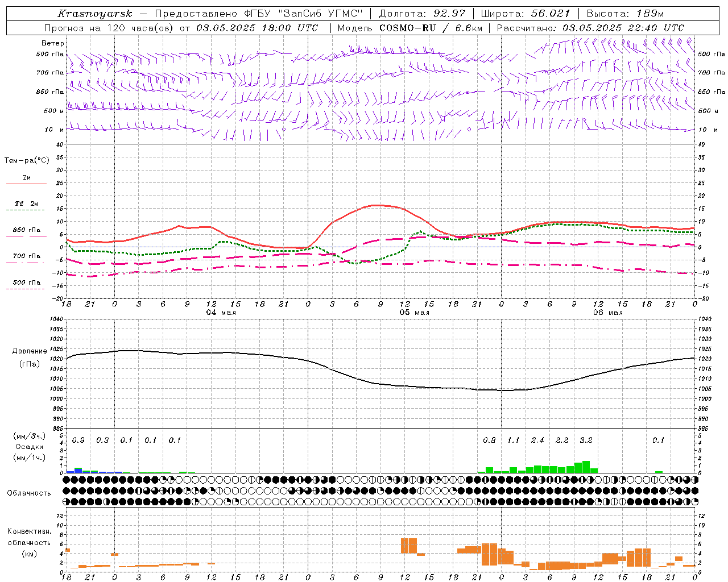Click the "850 гПа" temperature legend entry
Screen dimensions: 728x582
(27, 230)
